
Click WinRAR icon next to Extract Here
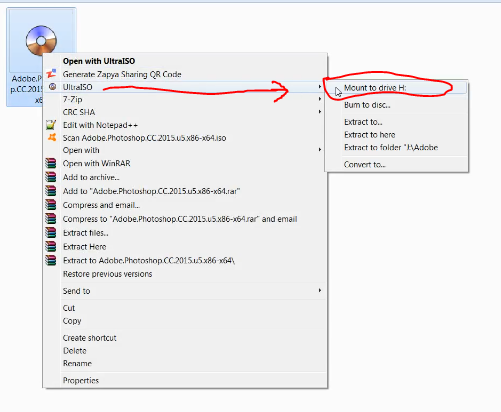(51, 246)
